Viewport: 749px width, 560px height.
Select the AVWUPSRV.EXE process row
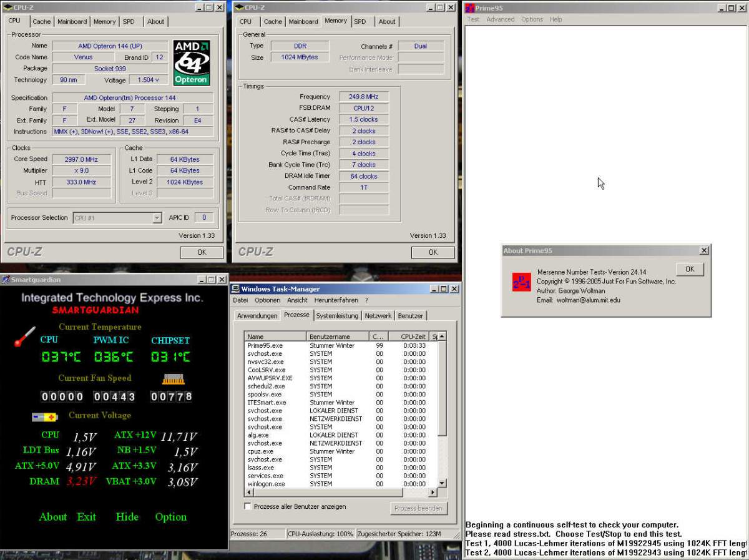tap(341, 378)
